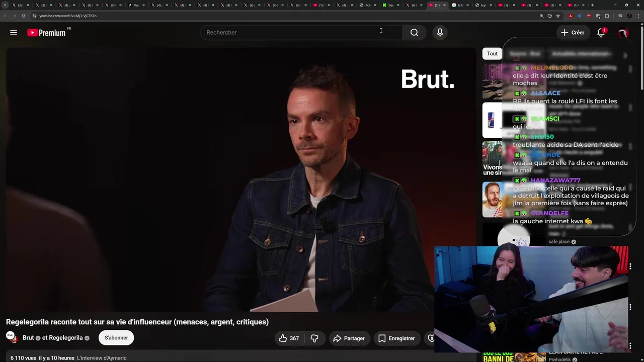644x362 pixels.
Task: Open the 'BANNI DE' video thumbnail
Action: coord(514,356)
